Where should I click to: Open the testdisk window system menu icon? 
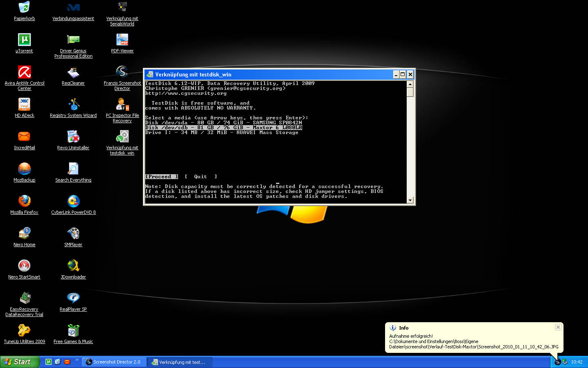pyautogui.click(x=150, y=74)
